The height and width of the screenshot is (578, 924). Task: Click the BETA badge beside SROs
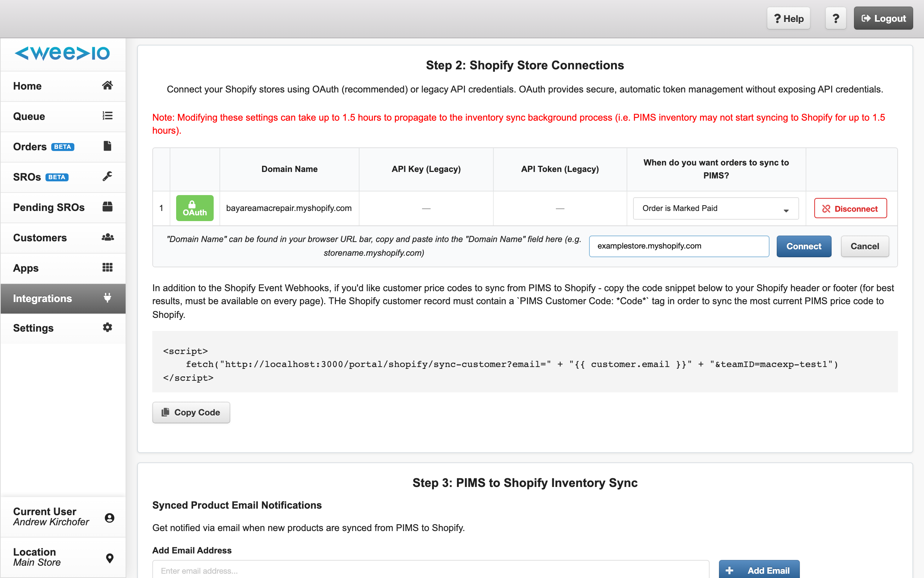click(x=57, y=177)
